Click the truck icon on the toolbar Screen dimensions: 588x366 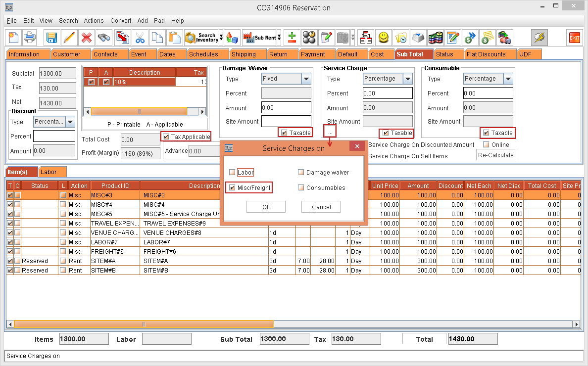point(505,38)
